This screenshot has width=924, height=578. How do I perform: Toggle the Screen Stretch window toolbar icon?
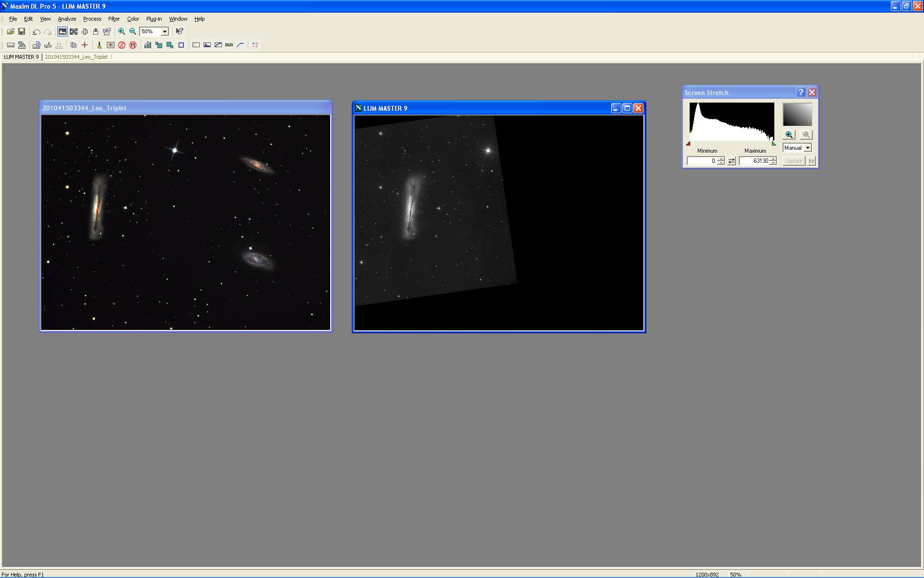tap(63, 31)
